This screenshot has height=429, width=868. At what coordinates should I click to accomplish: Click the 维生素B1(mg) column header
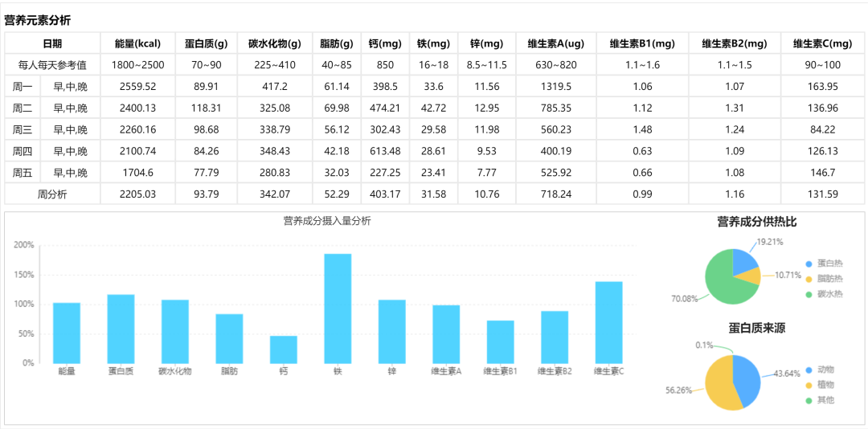tap(645, 43)
